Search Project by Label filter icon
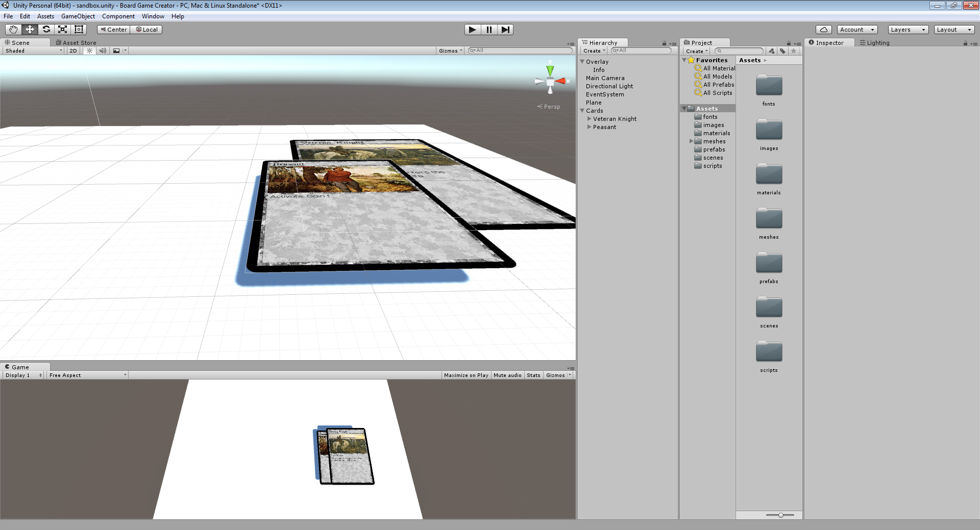 pos(782,51)
